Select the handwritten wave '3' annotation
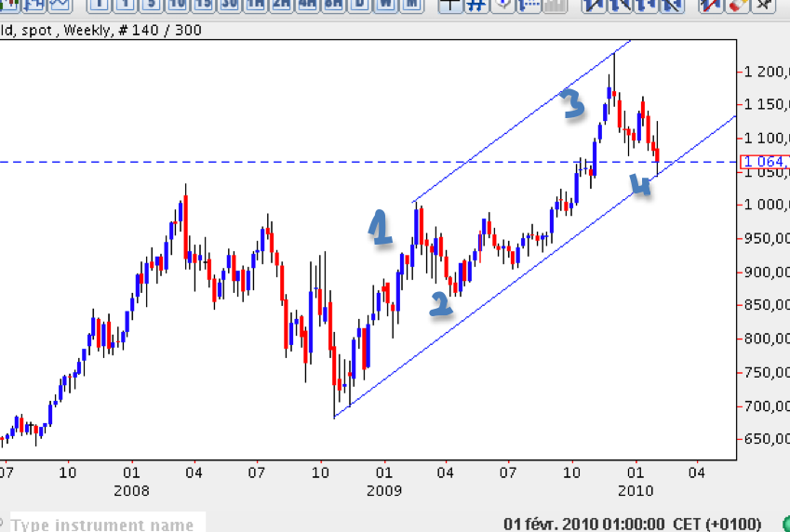This screenshot has height=532, width=790. tap(572, 103)
